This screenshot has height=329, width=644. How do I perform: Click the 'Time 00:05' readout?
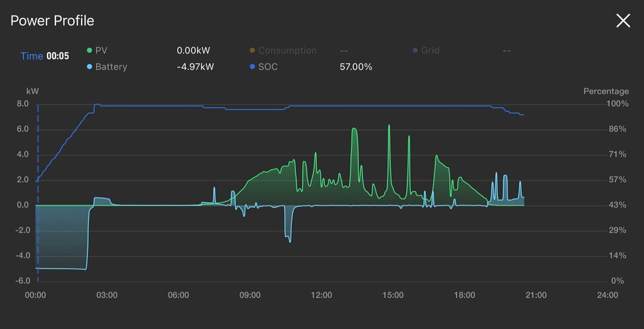point(45,56)
